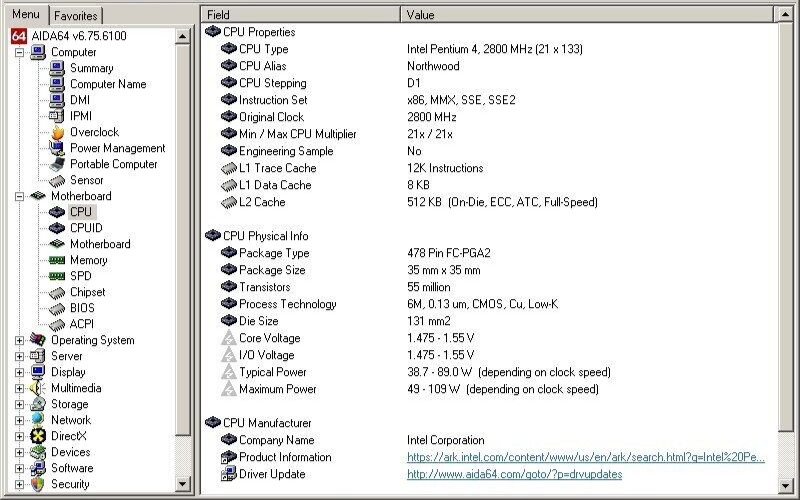Click the Network globe icon

pos(38,420)
